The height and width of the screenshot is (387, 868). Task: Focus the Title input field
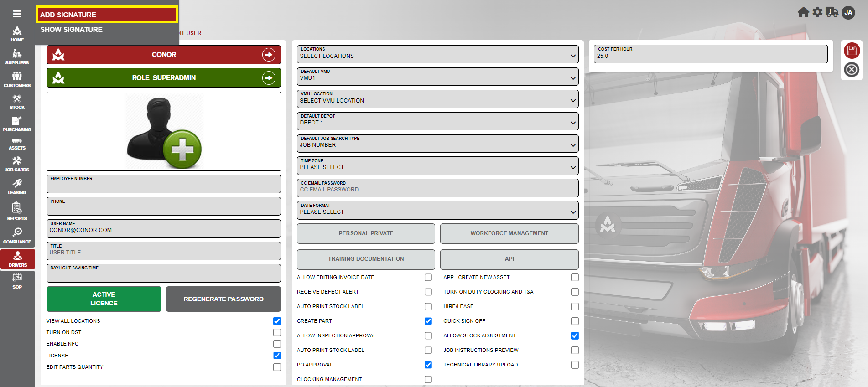pos(164,251)
